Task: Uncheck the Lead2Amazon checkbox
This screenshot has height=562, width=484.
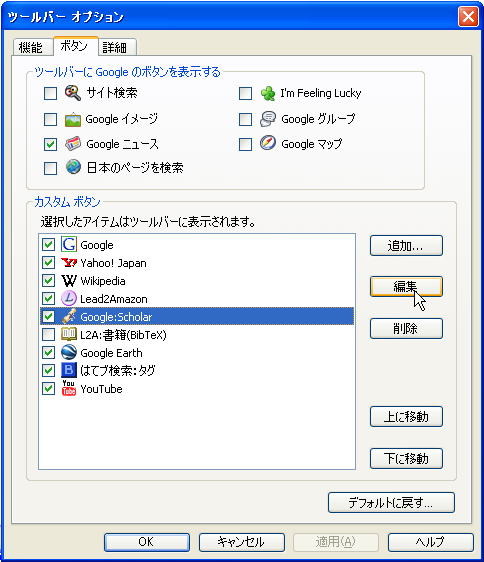Action: 48,298
